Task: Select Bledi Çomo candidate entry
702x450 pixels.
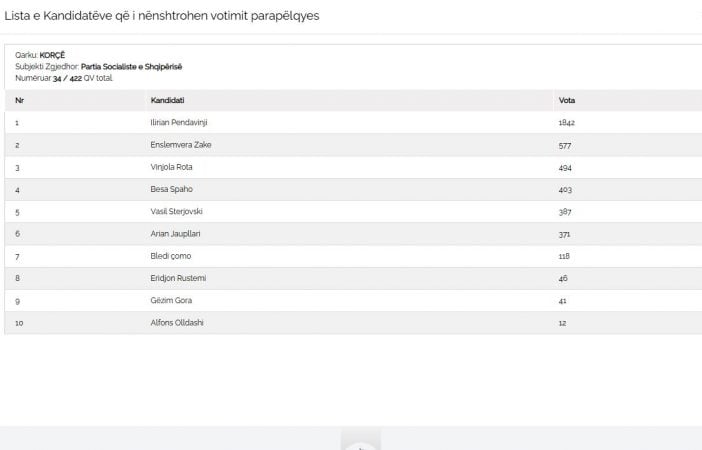Action: pyautogui.click(x=171, y=256)
